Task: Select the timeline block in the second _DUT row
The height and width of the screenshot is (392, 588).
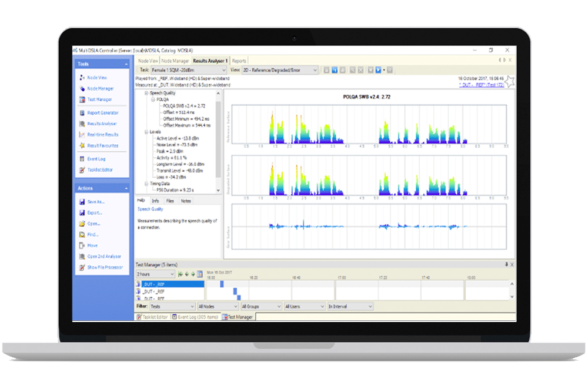Action: (x=235, y=291)
